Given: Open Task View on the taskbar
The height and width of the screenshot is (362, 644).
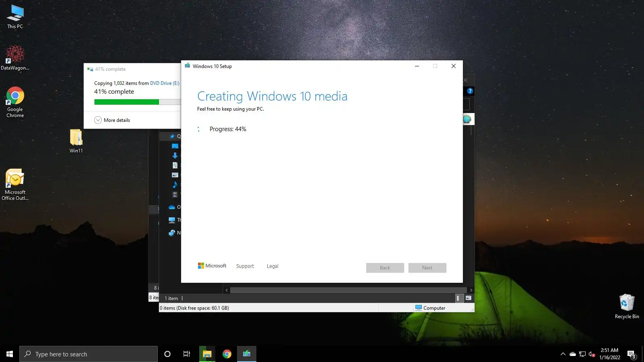Looking at the screenshot, I should click(x=187, y=354).
